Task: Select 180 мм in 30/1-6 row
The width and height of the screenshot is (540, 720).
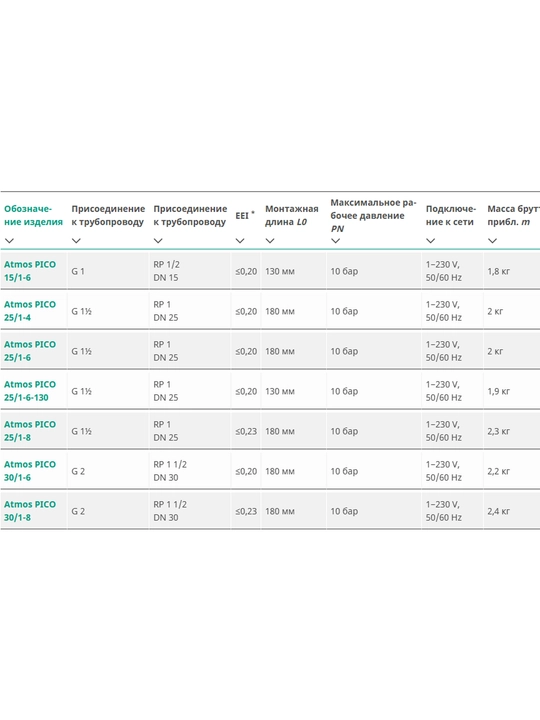Action: point(280,471)
